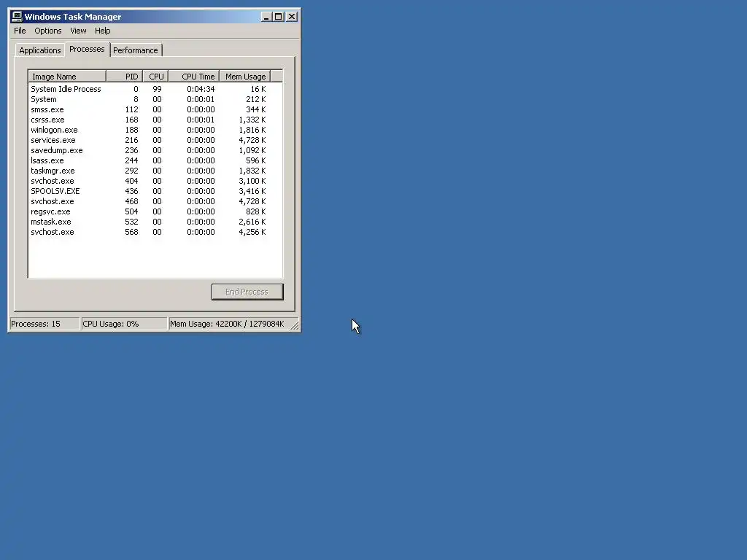The width and height of the screenshot is (747, 560).
Task: Select the Processes tab
Action: tap(87, 49)
